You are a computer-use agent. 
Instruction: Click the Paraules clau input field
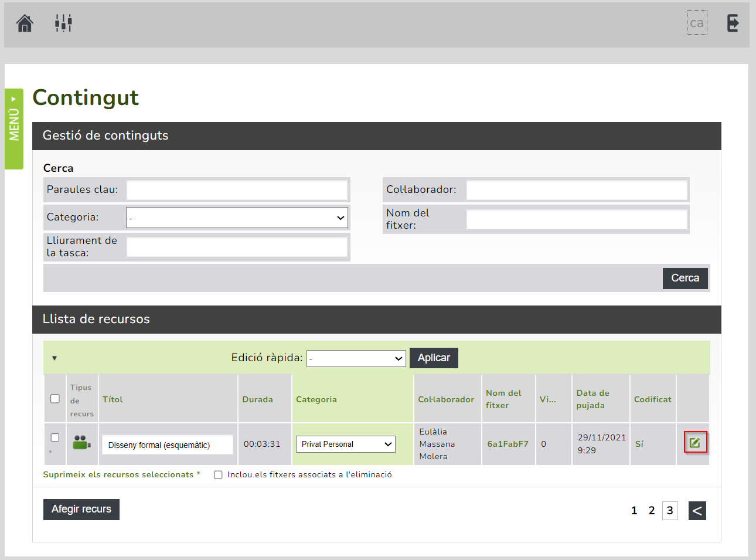point(237,190)
